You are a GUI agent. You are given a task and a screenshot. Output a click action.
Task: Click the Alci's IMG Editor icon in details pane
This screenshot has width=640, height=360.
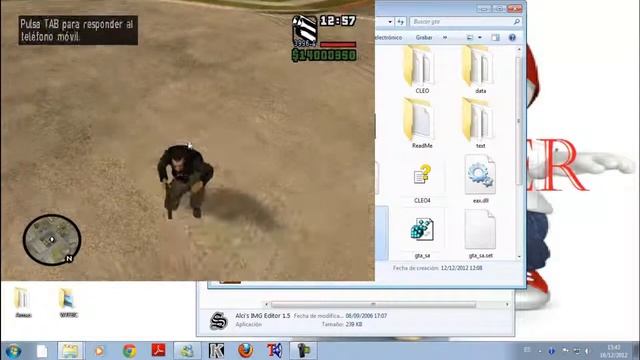[x=218, y=320]
